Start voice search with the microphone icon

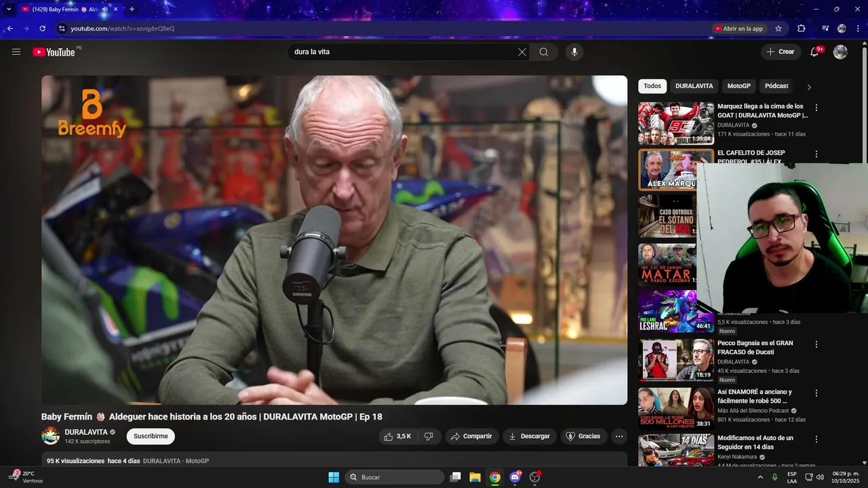574,52
